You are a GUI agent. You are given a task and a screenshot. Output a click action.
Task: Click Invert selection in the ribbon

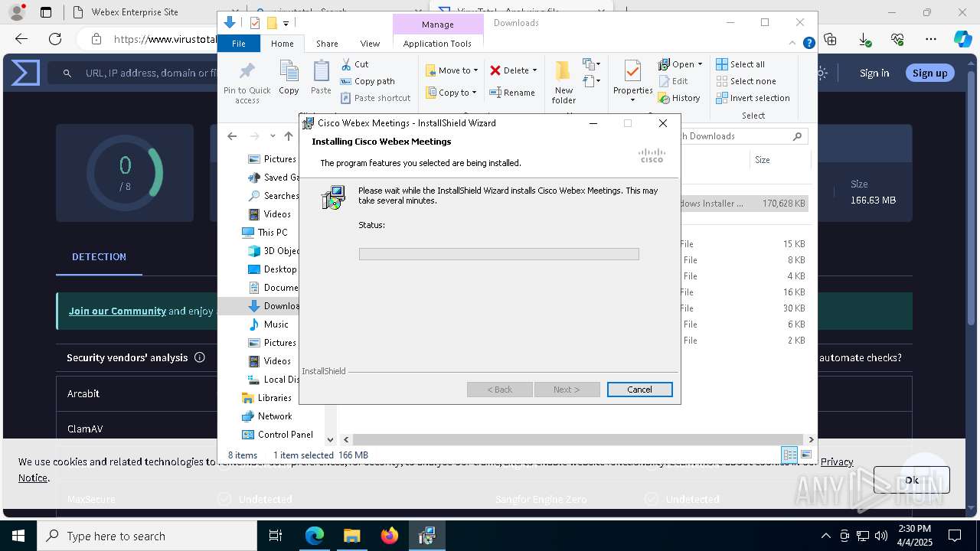753,98
